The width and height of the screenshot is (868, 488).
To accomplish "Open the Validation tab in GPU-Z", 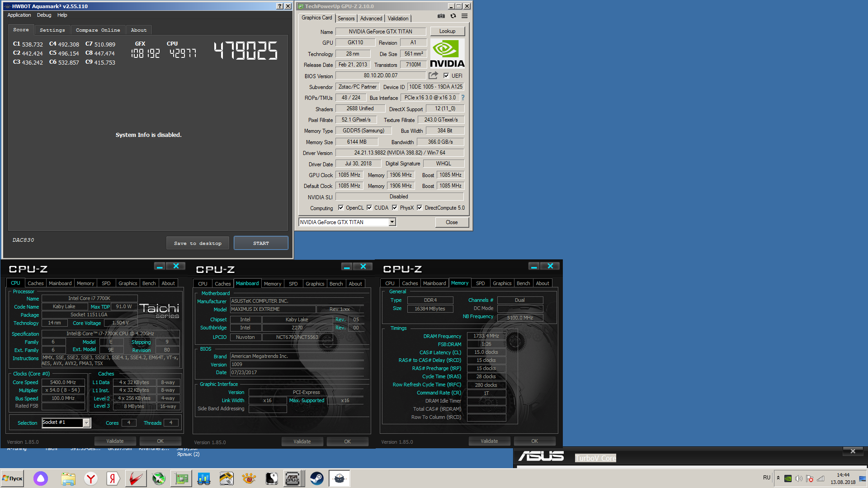I will pyautogui.click(x=398, y=19).
